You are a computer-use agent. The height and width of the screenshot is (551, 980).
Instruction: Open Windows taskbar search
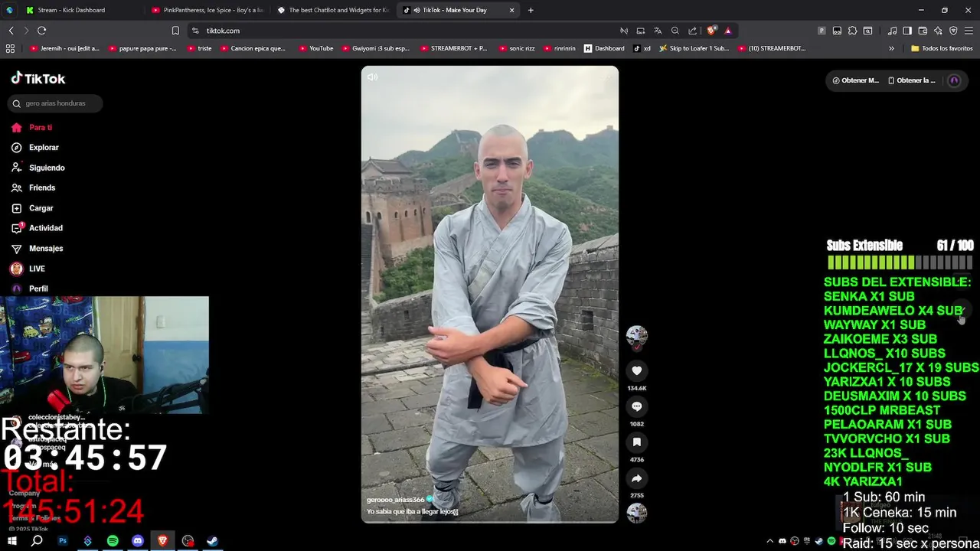coord(37,541)
